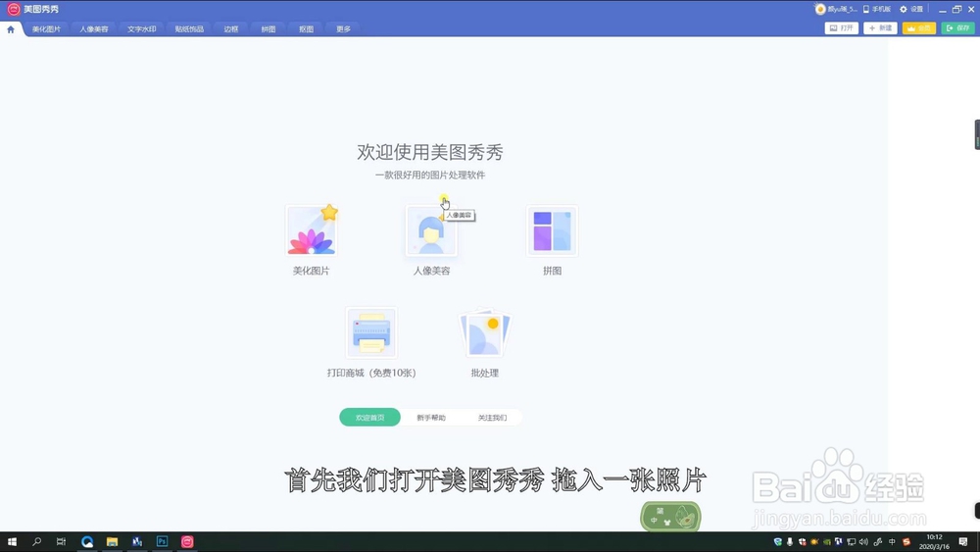Open 设置 settings gear

coord(911,9)
